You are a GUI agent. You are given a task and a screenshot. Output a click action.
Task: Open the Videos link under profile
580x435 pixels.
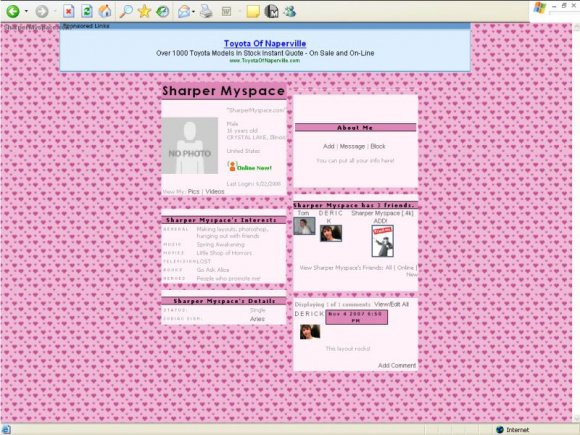pos(215,192)
